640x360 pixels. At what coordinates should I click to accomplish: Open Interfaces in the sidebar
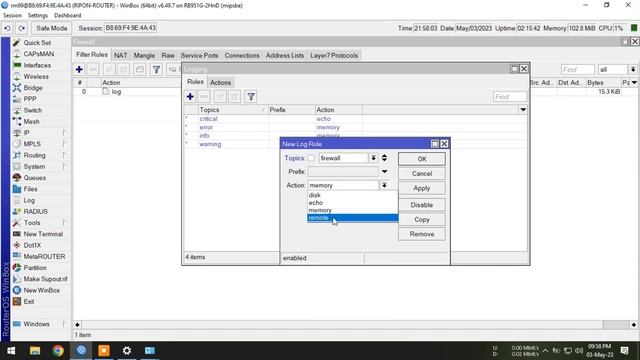pos(37,65)
